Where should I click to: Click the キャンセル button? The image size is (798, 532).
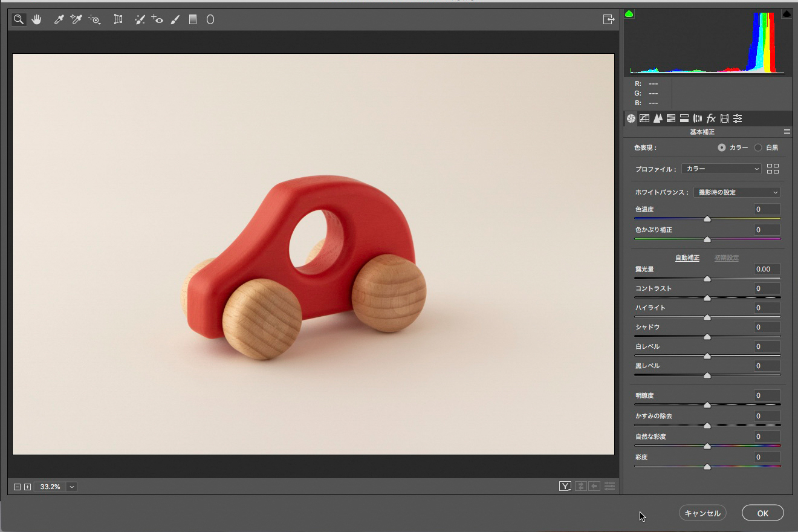tap(702, 513)
